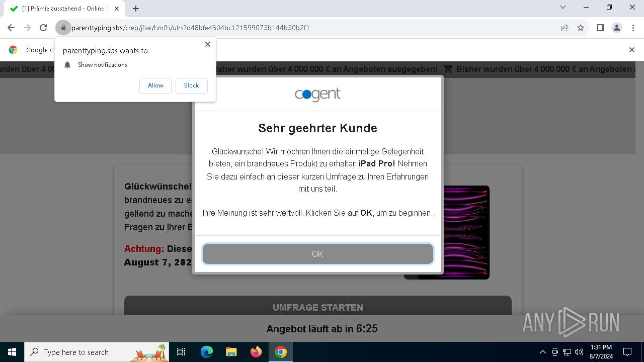Open File Explorer from the taskbar

[231, 352]
